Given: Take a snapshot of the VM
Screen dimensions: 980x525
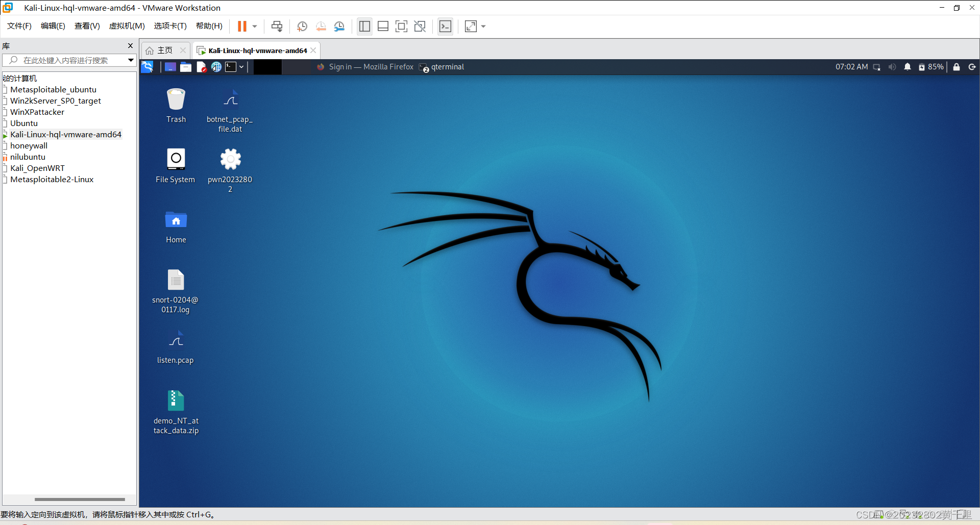Looking at the screenshot, I should [302, 26].
